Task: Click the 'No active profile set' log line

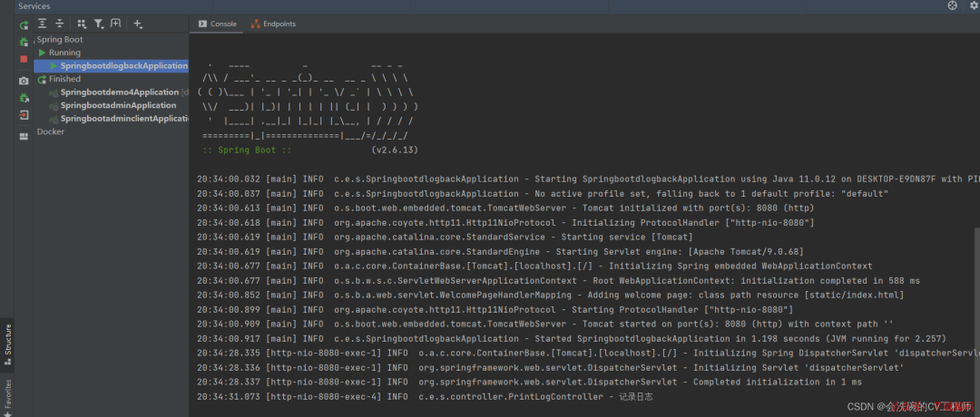Action: pos(543,193)
